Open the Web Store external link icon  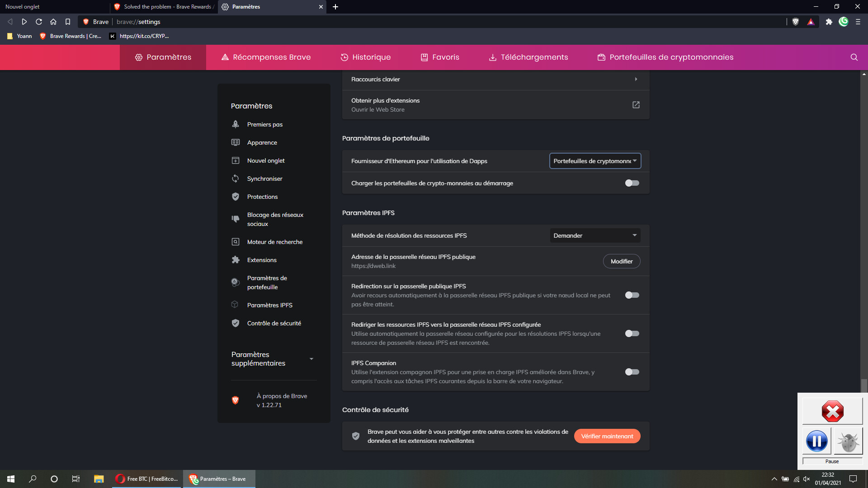(636, 105)
